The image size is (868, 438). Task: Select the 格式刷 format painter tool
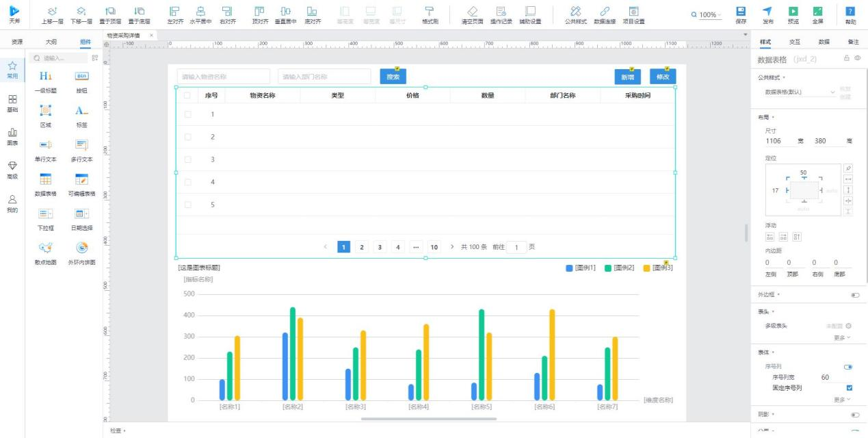click(x=430, y=12)
